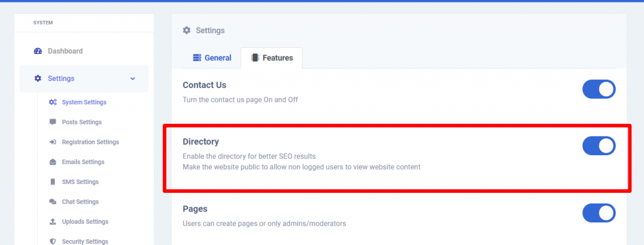Click the Emails Settings envelope icon
Image resolution: width=644 pixels, height=245 pixels.
coord(53,162)
